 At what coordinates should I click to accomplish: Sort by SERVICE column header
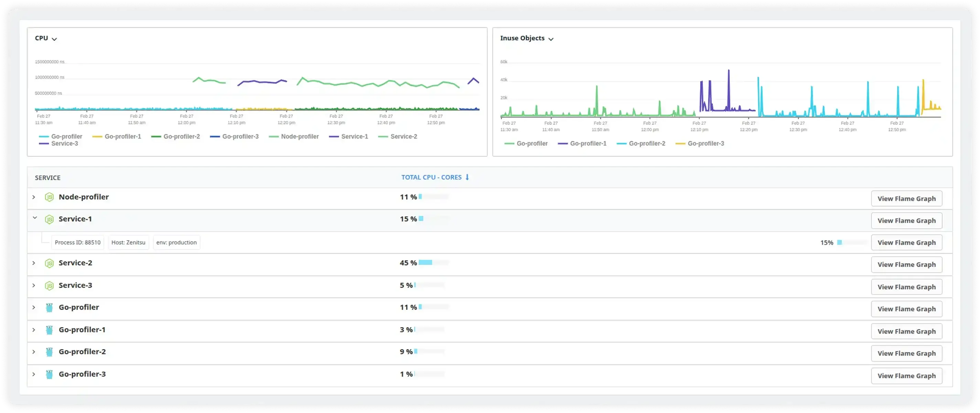[47, 178]
